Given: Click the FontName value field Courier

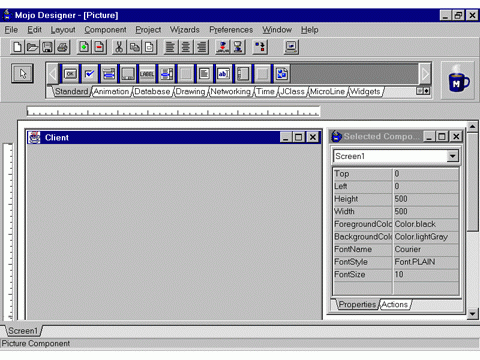Looking at the screenshot, I should pyautogui.click(x=426, y=249).
